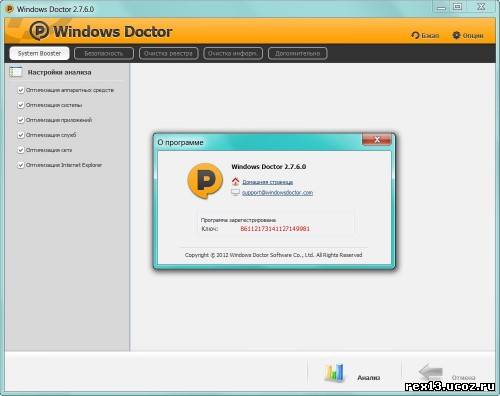500x396 pixels.
Task: Switch to the System Booster tab
Action: (39, 53)
